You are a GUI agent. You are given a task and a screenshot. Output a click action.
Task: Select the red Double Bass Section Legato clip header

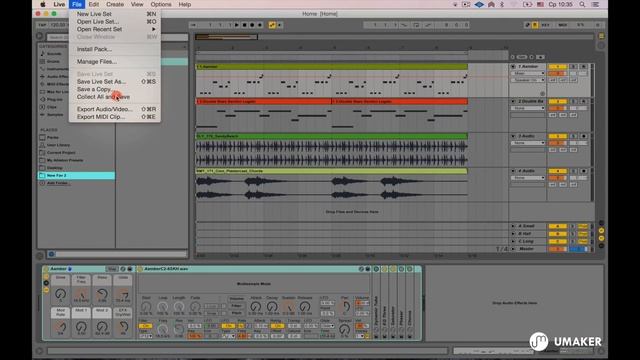tap(263, 101)
